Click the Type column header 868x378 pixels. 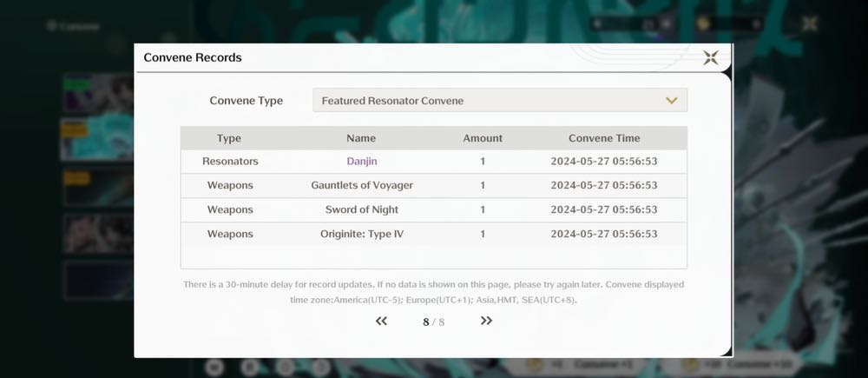pyautogui.click(x=228, y=138)
